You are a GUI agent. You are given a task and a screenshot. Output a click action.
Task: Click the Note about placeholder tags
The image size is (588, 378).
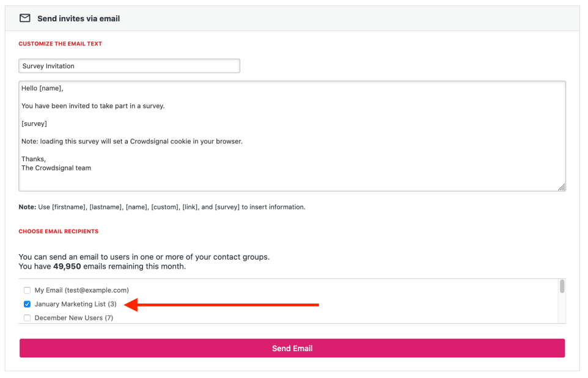(x=162, y=207)
